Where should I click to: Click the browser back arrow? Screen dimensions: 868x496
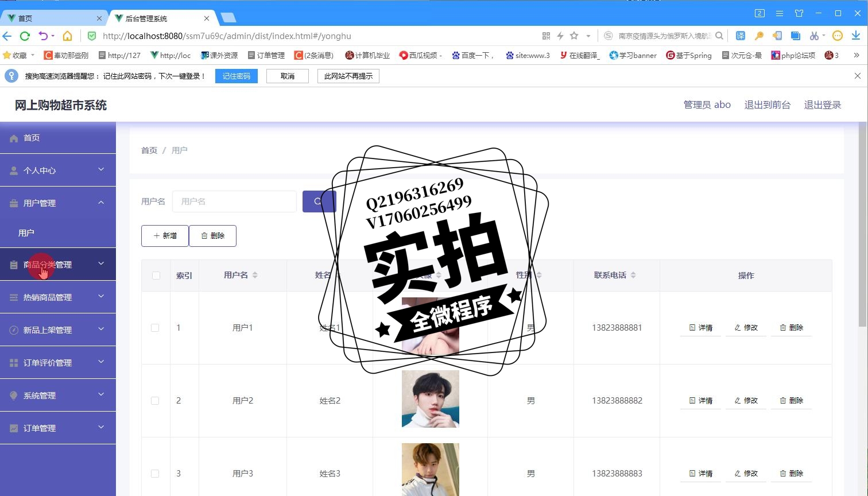click(x=7, y=36)
